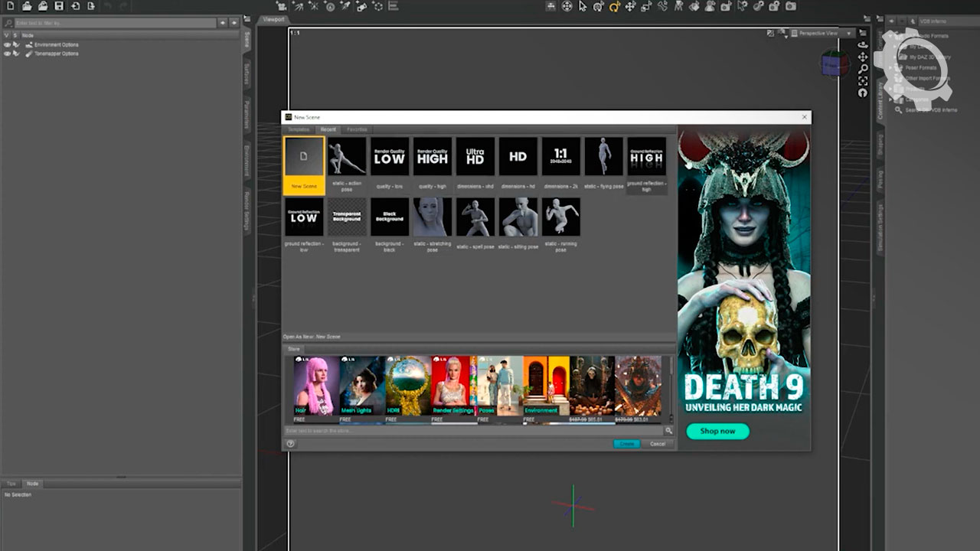This screenshot has width=980, height=551.
Task: Click the viewport reset camera arrow icon
Action: pos(863,93)
